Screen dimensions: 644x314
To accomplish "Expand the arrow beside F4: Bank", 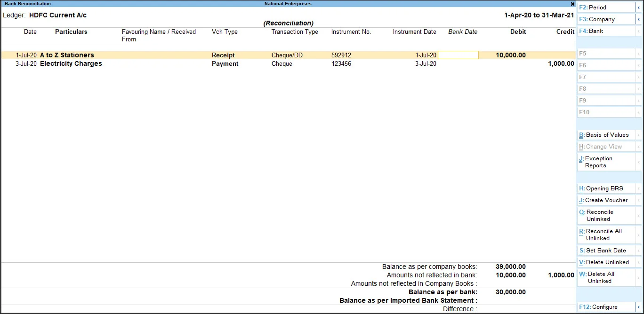I will (x=639, y=31).
